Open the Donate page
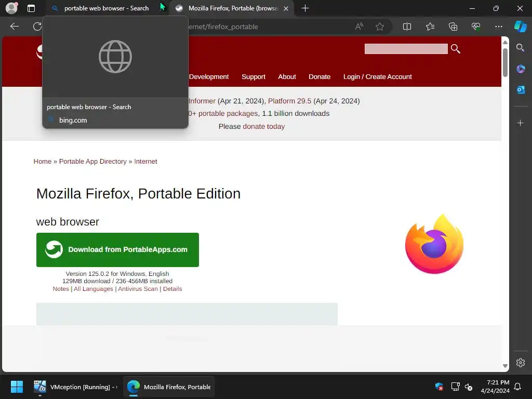Viewport: 532px width, 399px height. (320, 77)
